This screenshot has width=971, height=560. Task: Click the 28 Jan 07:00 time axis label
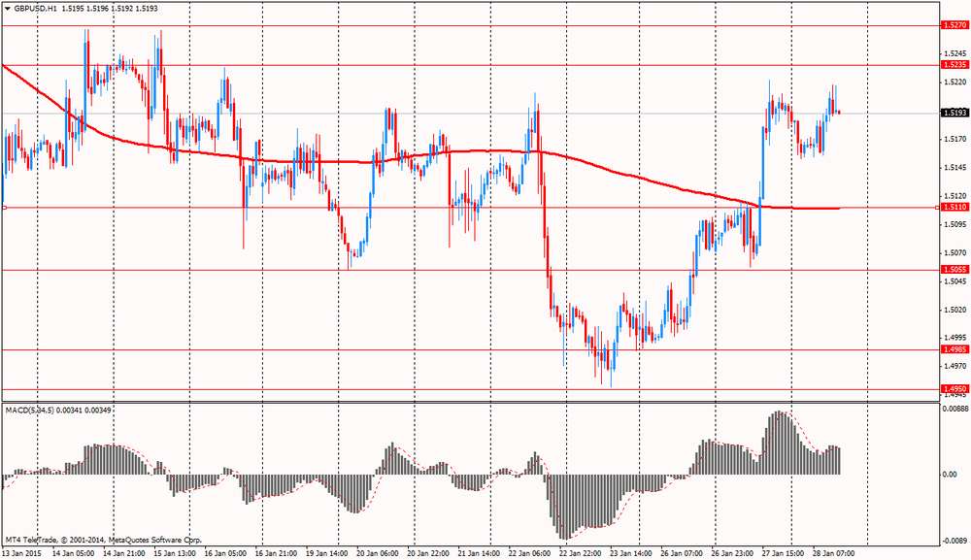coord(834,553)
